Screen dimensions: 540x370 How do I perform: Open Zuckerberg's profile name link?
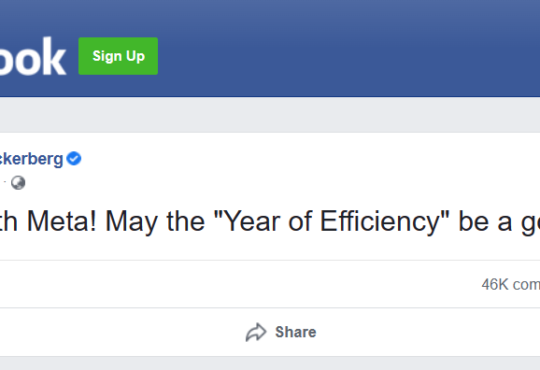coord(31,159)
